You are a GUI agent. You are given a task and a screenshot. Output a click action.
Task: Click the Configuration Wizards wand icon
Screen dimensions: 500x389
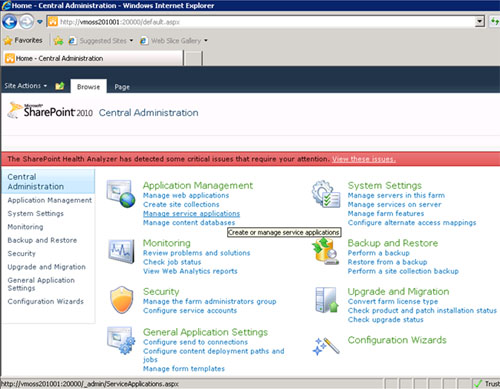(326, 346)
